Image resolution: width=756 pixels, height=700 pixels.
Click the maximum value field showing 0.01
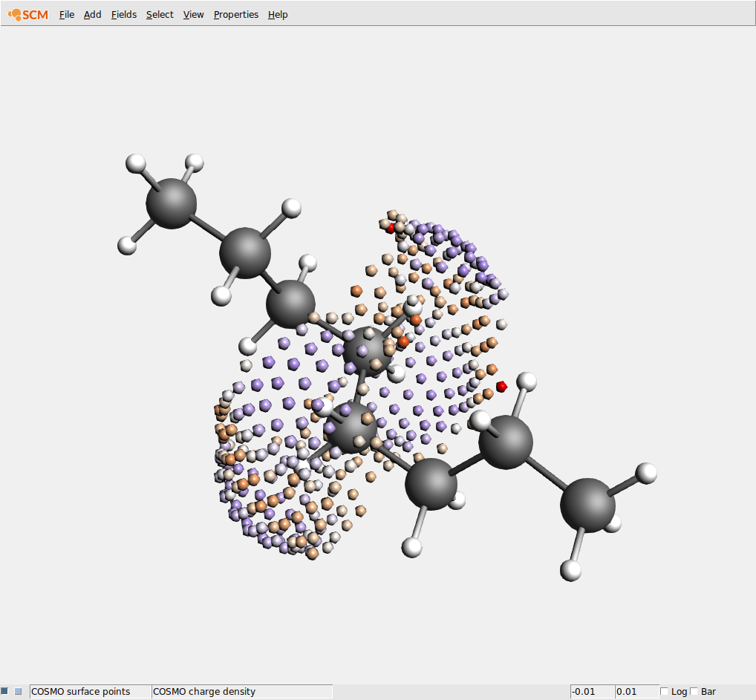click(636, 691)
